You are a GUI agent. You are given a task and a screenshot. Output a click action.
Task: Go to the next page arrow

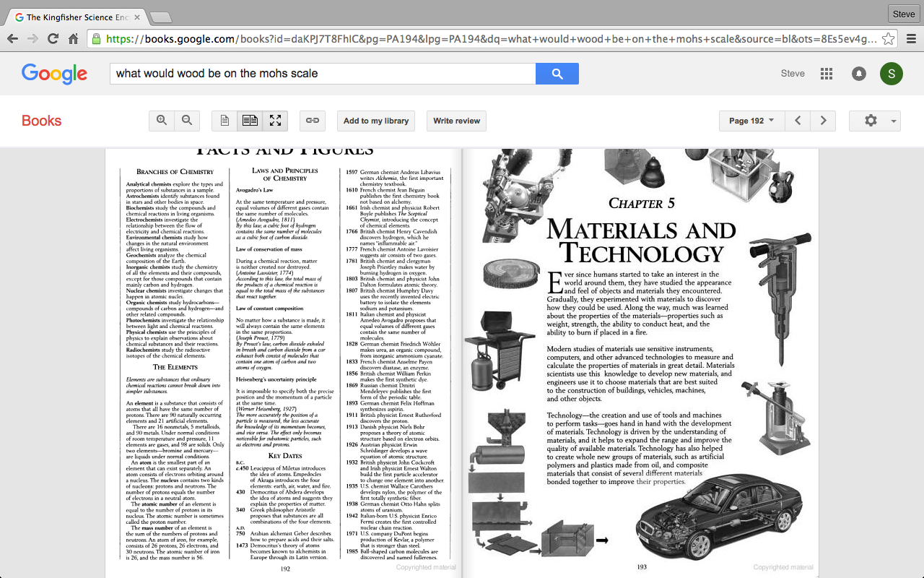[x=823, y=121]
